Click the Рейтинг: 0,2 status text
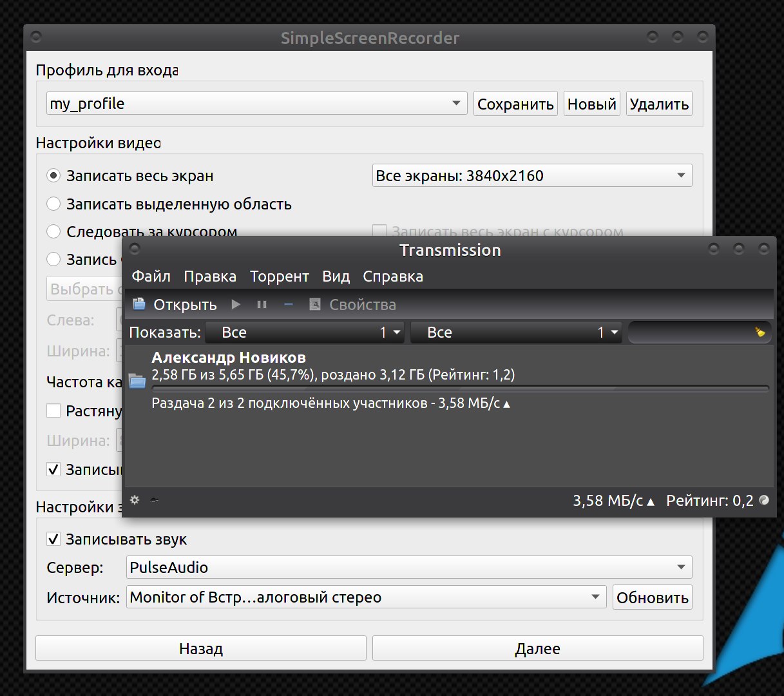 point(710,501)
